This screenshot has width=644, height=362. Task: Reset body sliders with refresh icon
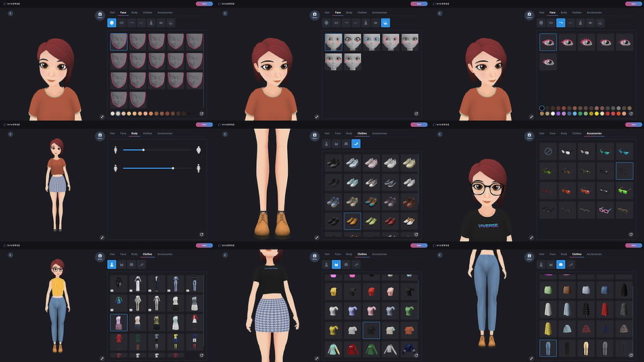pyautogui.click(x=202, y=235)
